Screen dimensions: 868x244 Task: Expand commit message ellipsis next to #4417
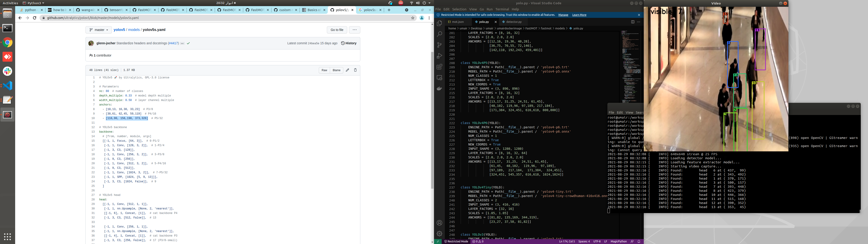tap(182, 43)
